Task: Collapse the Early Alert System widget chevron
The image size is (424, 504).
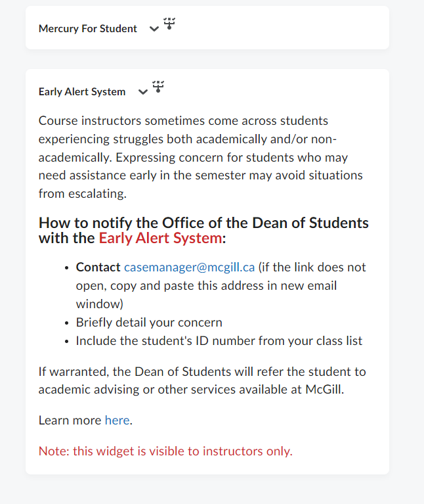Action: coord(143,92)
